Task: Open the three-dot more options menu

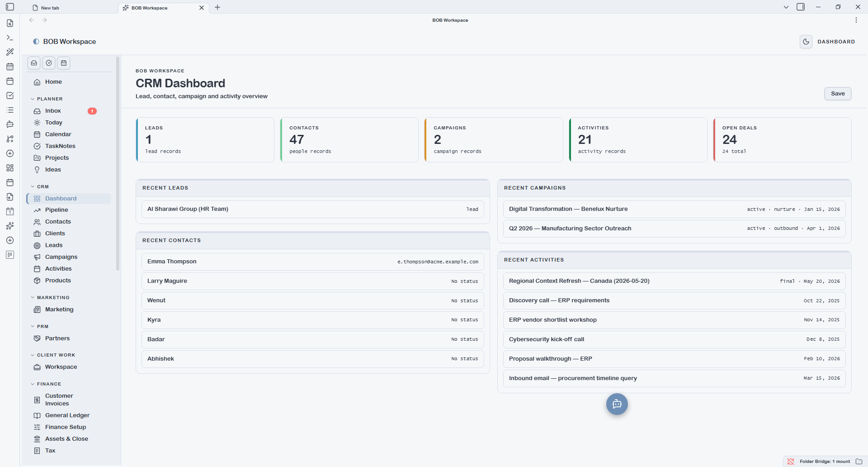Action: [856, 20]
